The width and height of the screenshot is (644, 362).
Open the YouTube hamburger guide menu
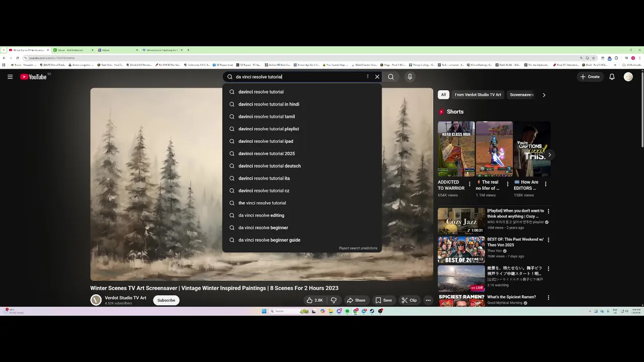pos(10,77)
